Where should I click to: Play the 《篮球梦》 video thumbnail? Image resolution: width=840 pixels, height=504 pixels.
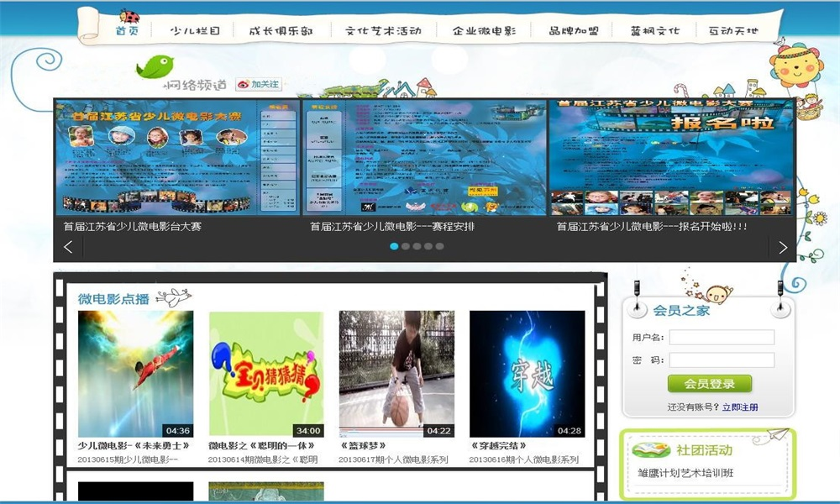(396, 374)
